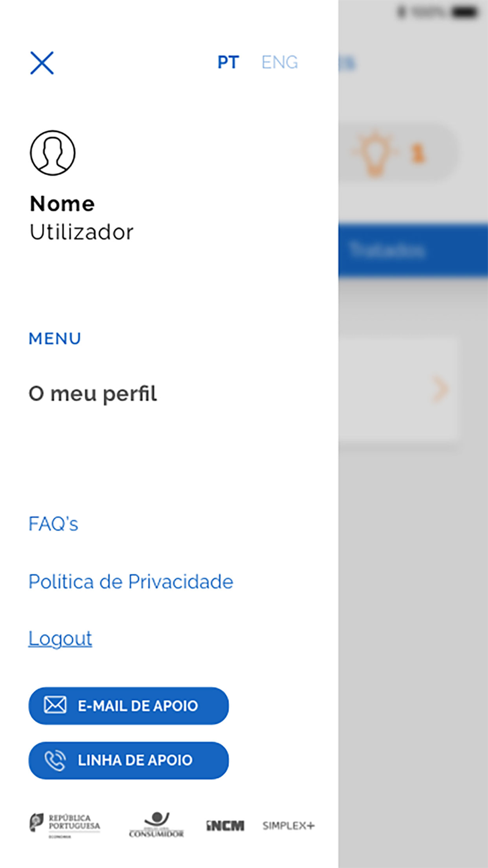Click the INCM logo
Screen dimensions: 488x868
point(225,826)
